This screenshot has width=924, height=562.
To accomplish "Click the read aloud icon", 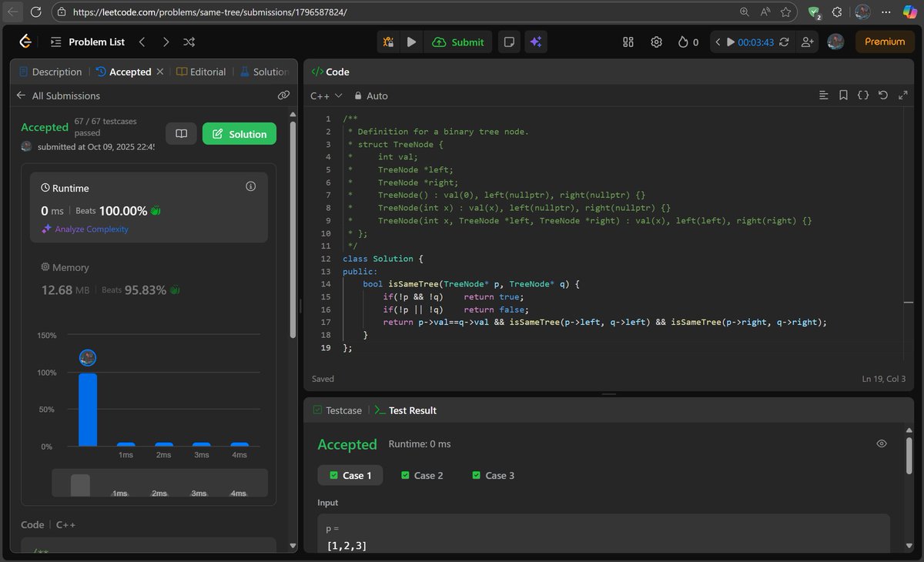I will pyautogui.click(x=765, y=12).
